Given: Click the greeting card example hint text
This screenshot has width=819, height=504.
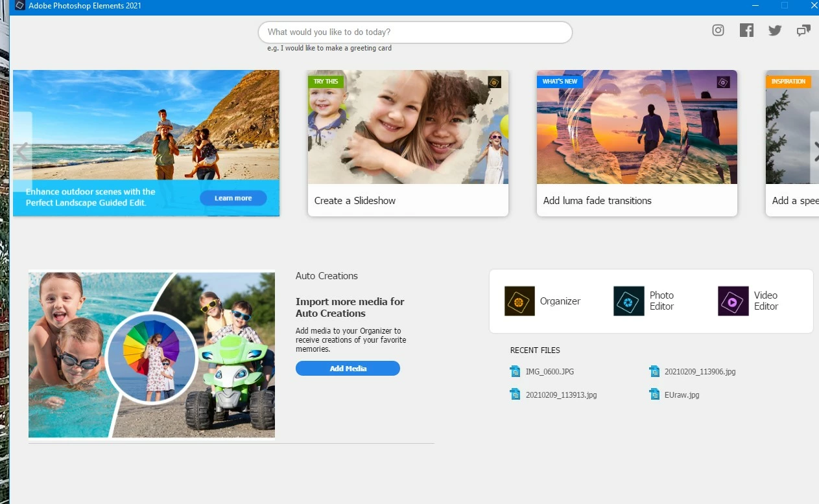Looking at the screenshot, I should pos(329,48).
